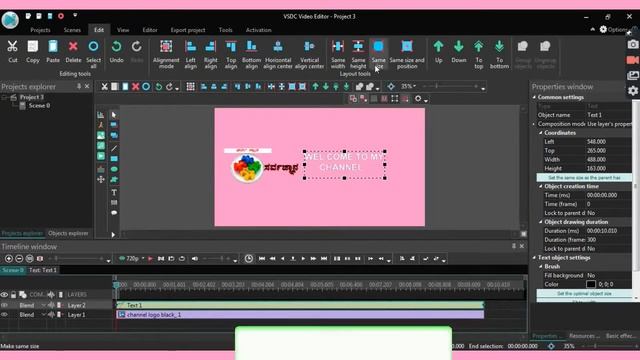Select the pointer cursor tool

pyautogui.click(x=114, y=115)
